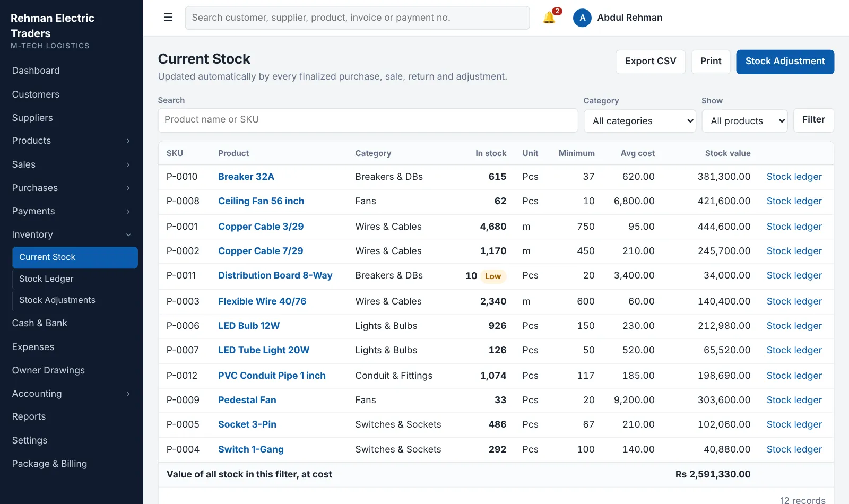Open Stock ledger for Flexible Wire 40/76
849x504 pixels.
[x=794, y=301]
